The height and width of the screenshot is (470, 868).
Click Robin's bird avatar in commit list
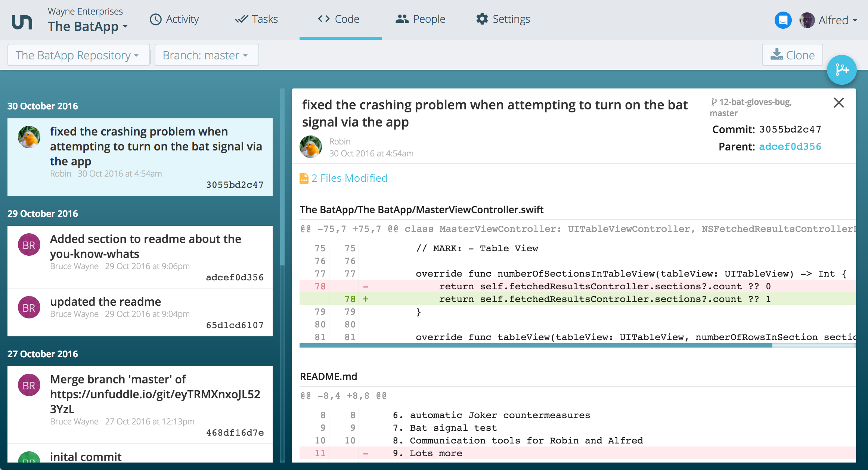29,137
